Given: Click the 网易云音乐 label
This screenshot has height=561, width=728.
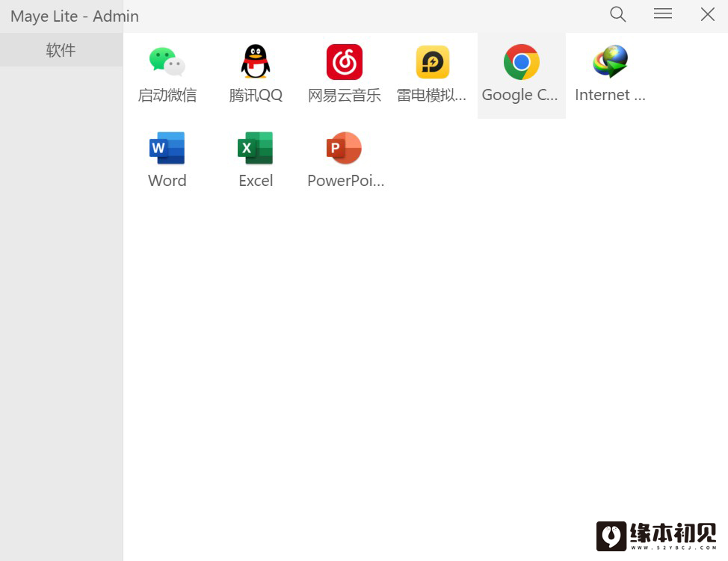Looking at the screenshot, I should (x=344, y=95).
